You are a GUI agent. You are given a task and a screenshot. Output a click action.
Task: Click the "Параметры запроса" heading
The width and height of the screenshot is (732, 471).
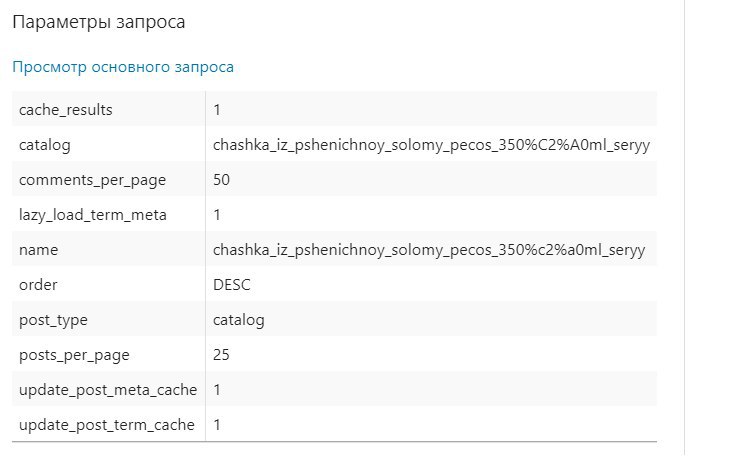pos(99,20)
